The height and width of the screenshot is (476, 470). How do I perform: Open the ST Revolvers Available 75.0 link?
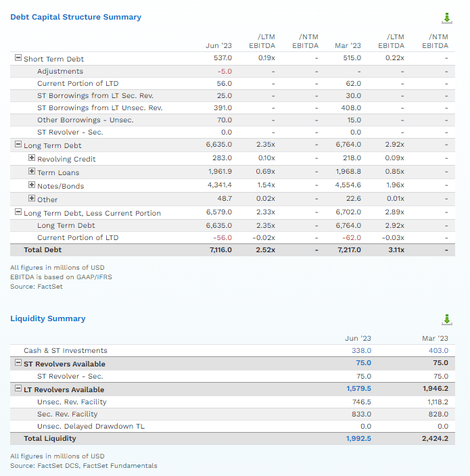pos(363,363)
